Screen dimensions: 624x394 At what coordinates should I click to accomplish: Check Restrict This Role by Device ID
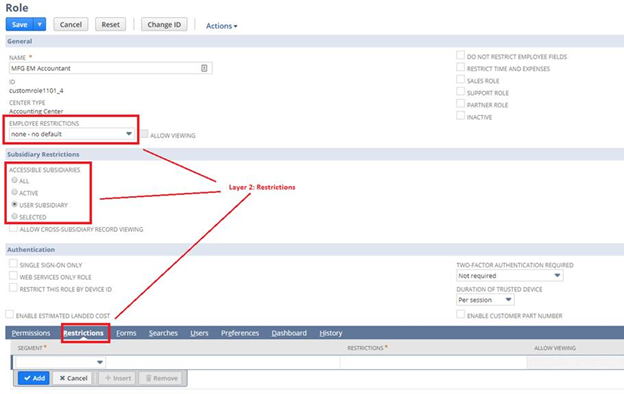[x=13, y=288]
